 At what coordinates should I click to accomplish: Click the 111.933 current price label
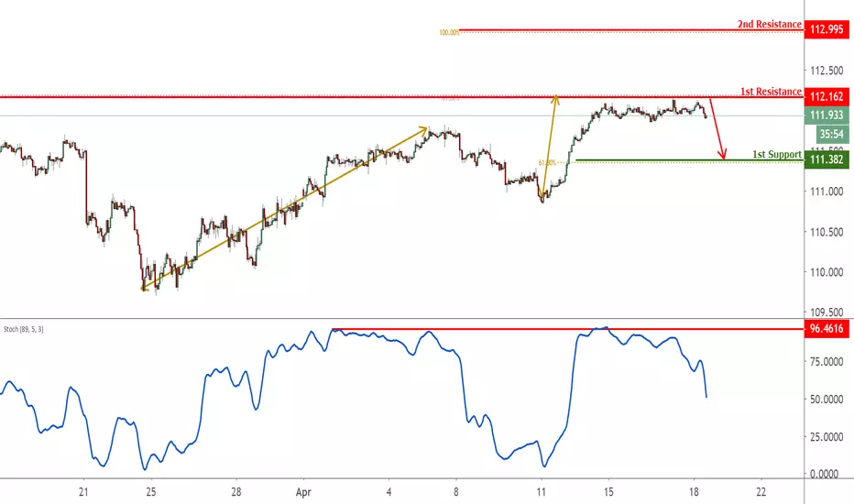[x=827, y=115]
